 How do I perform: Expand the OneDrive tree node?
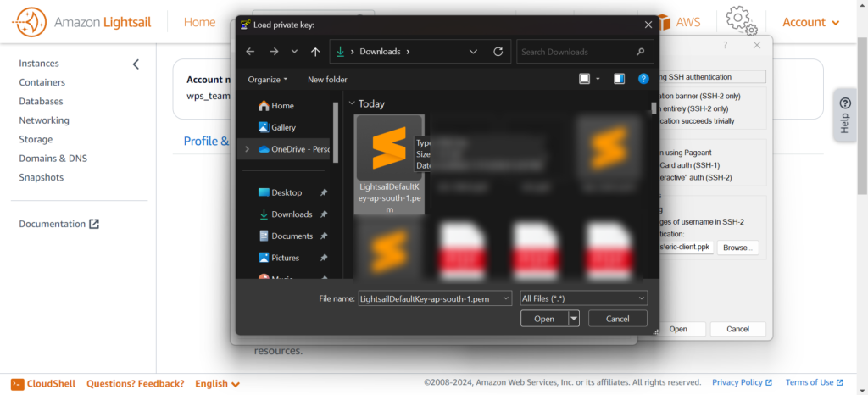[x=247, y=149]
